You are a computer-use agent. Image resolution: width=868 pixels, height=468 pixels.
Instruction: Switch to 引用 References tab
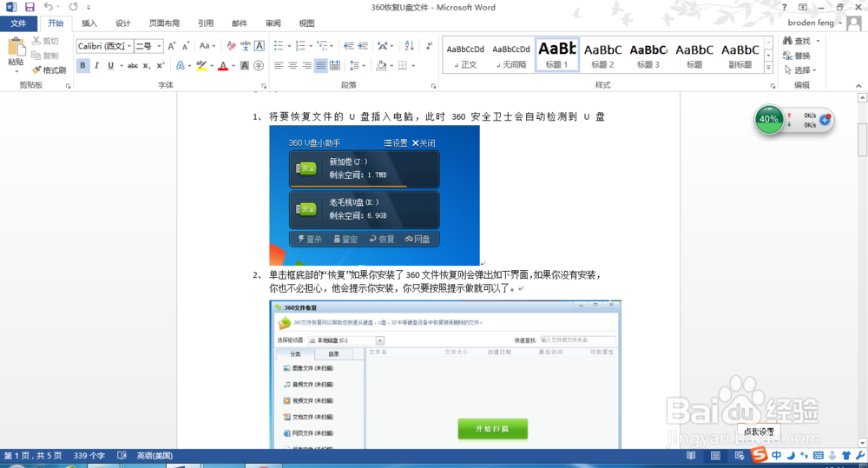tap(206, 23)
